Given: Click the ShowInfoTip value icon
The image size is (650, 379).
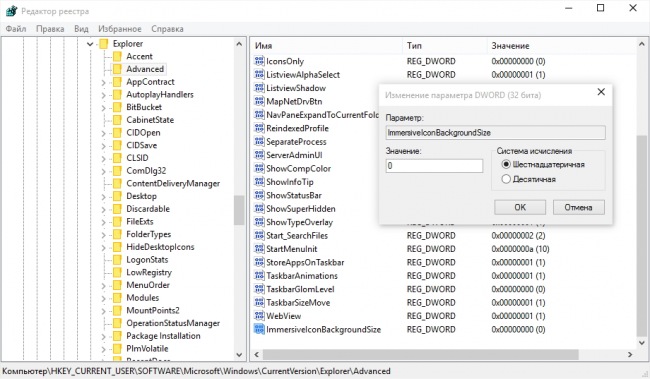Looking at the screenshot, I should (x=259, y=182).
